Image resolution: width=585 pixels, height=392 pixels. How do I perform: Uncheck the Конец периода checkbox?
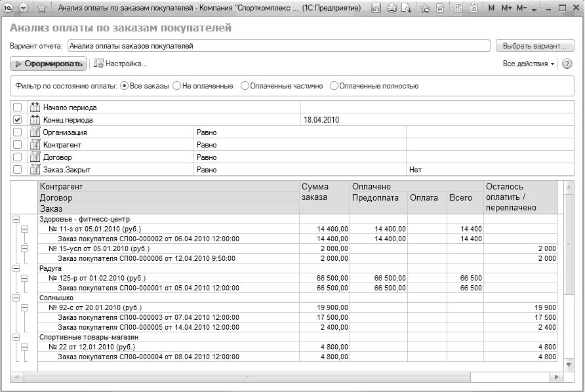tap(18, 120)
